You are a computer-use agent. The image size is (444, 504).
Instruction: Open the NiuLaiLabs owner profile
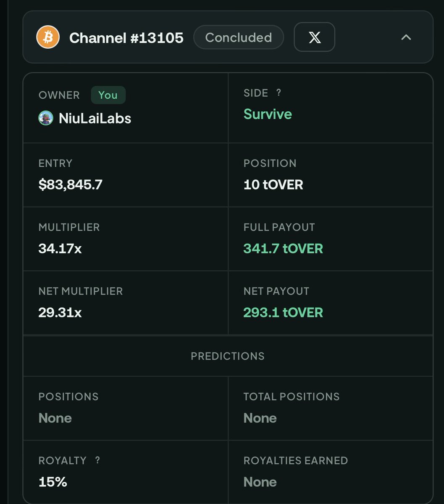click(x=95, y=118)
